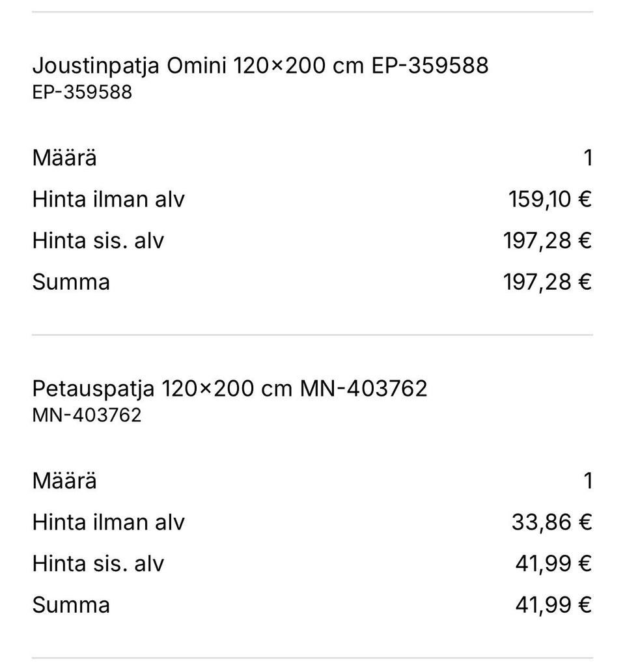
Task: Select Hinta ilman alv label under Joustinpatja
Action: point(108,199)
